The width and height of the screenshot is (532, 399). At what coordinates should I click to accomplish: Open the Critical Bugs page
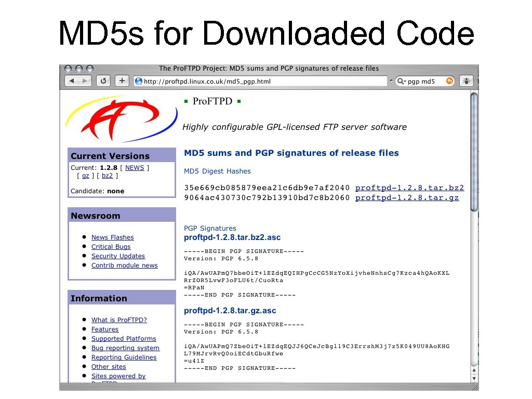pos(111,246)
